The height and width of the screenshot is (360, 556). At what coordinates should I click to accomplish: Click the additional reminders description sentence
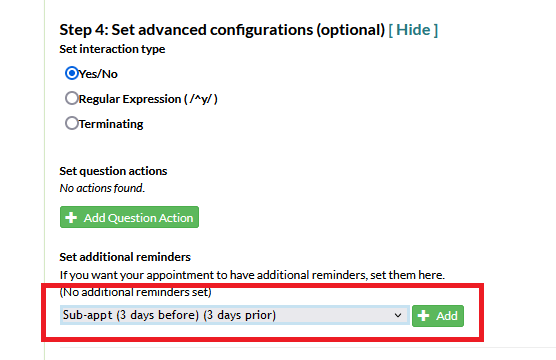[252, 275]
